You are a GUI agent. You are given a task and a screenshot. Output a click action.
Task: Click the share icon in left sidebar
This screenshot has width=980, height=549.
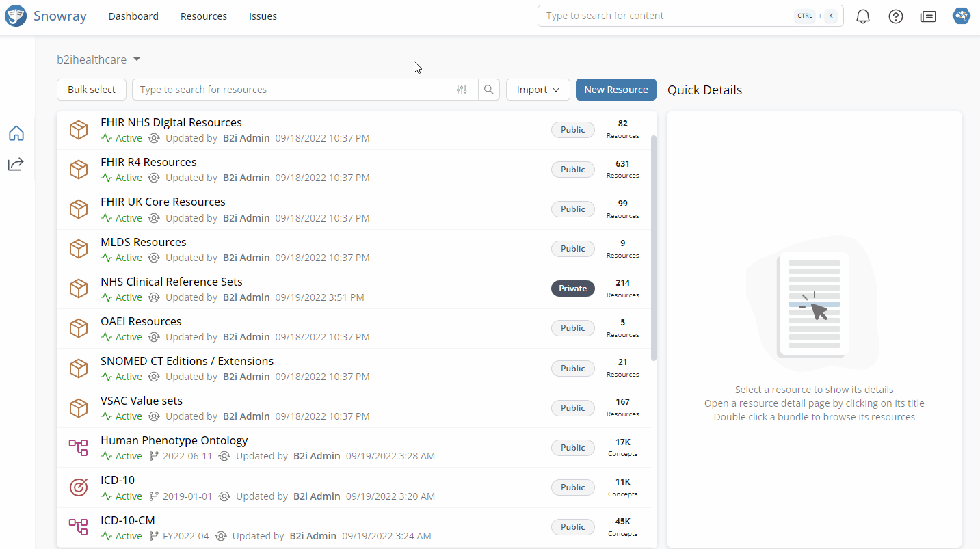point(16,164)
